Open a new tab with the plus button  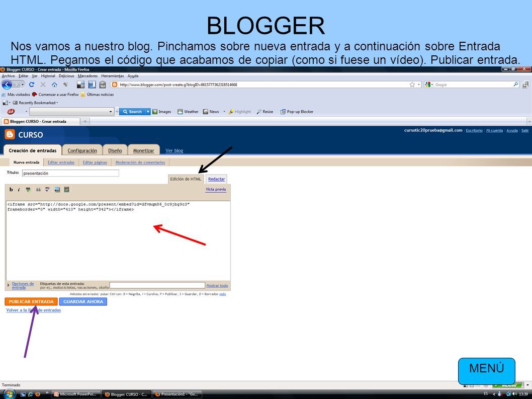[85, 121]
